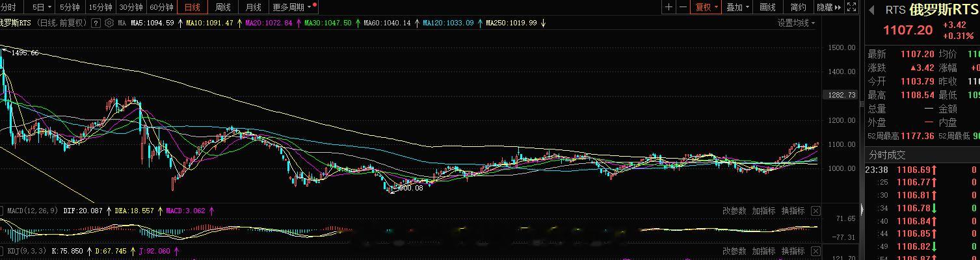Select the MA120:1033.09 indicator label
This screenshot has height=260, width=980.
tap(448, 23)
